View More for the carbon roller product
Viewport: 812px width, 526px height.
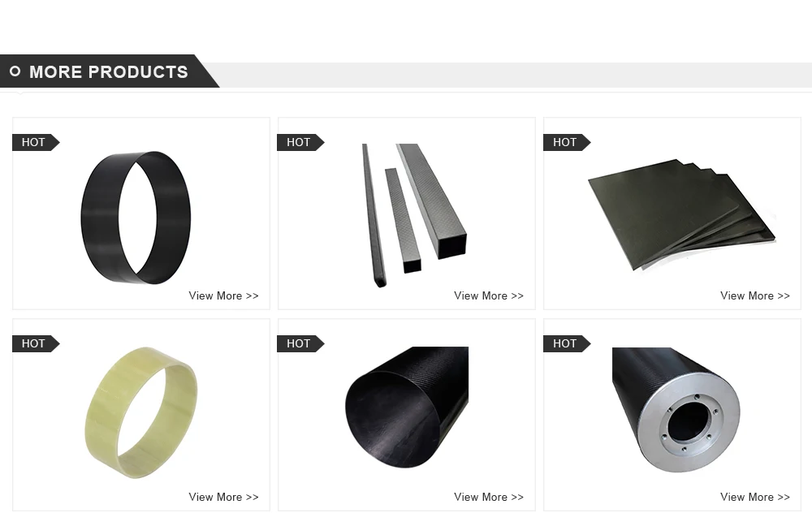tap(755, 497)
